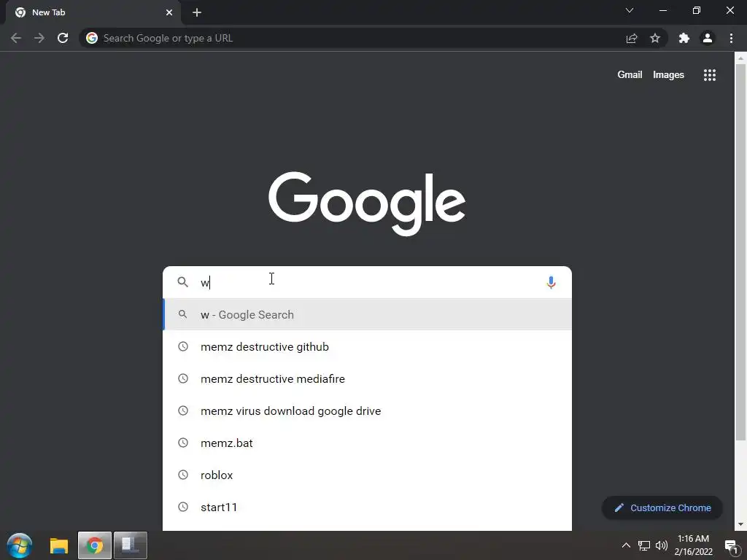Choose 'memz destructive github' suggestion
Viewport: 747px width, 560px height.
point(367,346)
